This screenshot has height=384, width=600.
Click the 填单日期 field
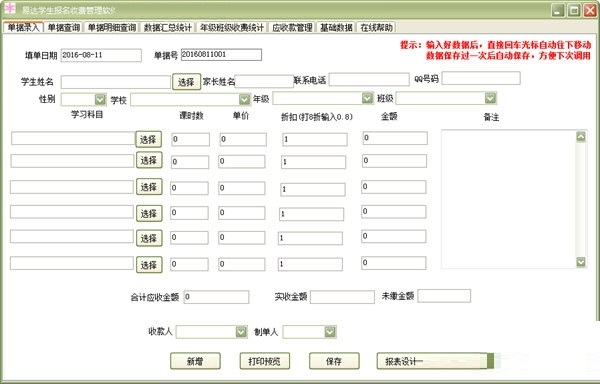coord(101,55)
